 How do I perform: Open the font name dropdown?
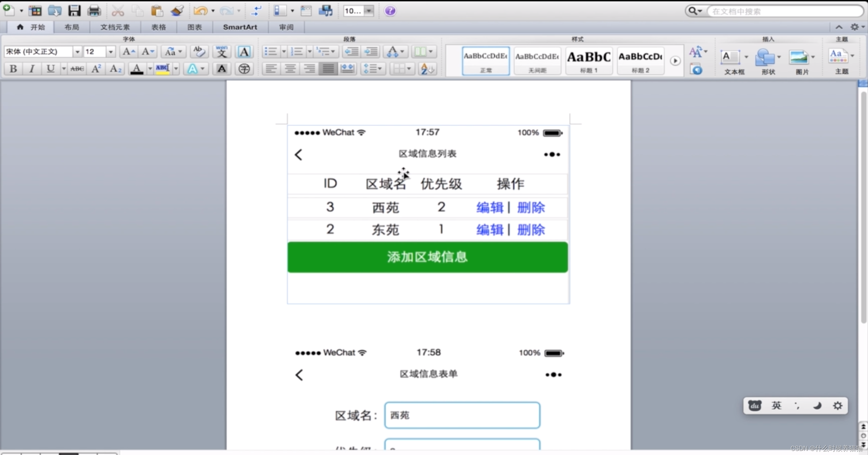(77, 52)
